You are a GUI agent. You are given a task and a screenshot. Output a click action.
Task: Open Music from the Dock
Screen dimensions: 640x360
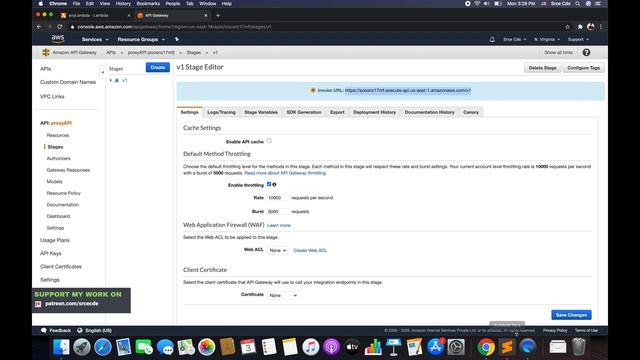pos(311,347)
